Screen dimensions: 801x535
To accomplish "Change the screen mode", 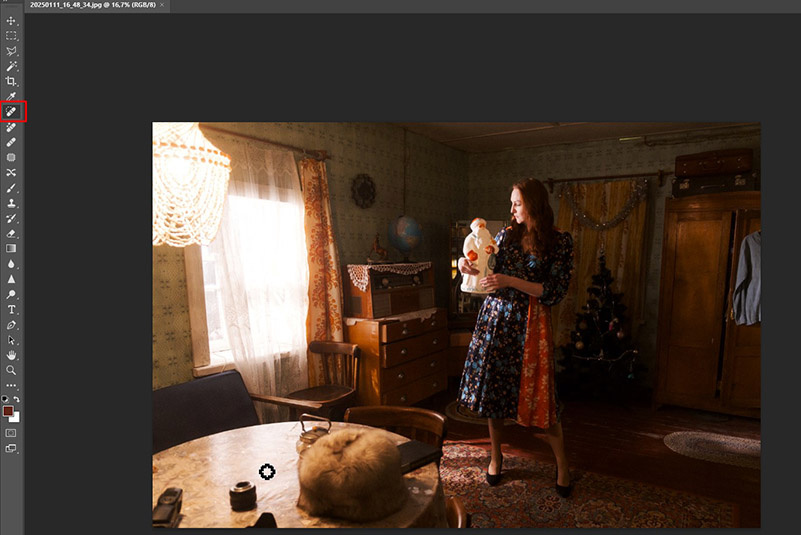I will tap(11, 448).
